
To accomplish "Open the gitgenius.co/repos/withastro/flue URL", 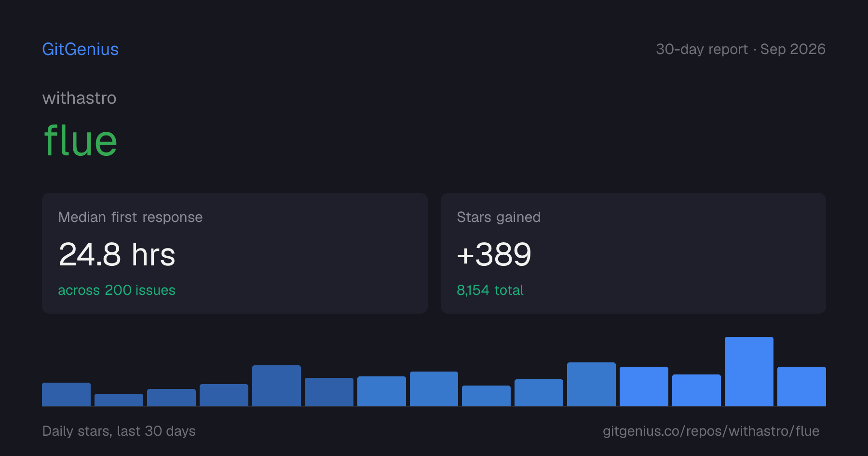I will [x=711, y=431].
